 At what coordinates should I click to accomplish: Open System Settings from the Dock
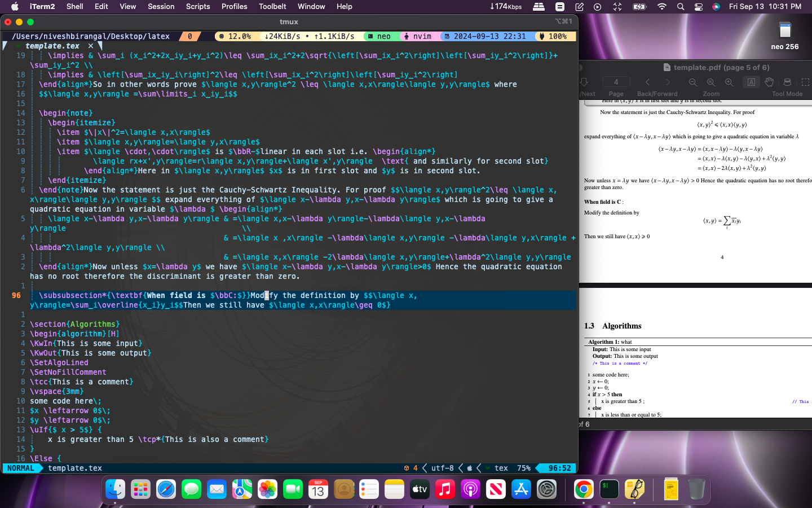pos(546,489)
